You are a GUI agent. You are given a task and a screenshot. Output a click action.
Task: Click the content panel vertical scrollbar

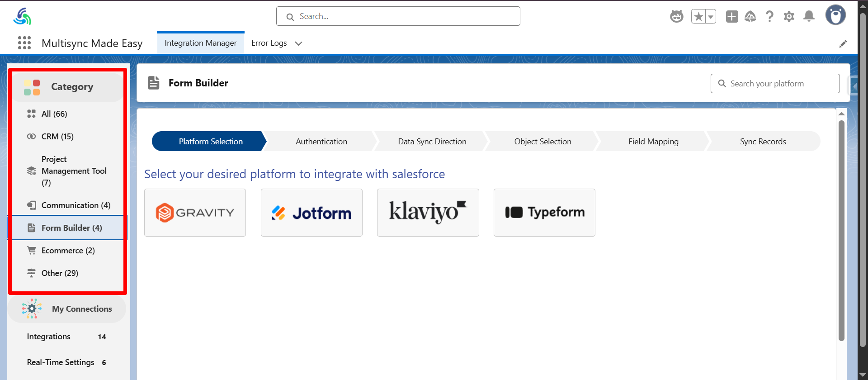pos(841,231)
